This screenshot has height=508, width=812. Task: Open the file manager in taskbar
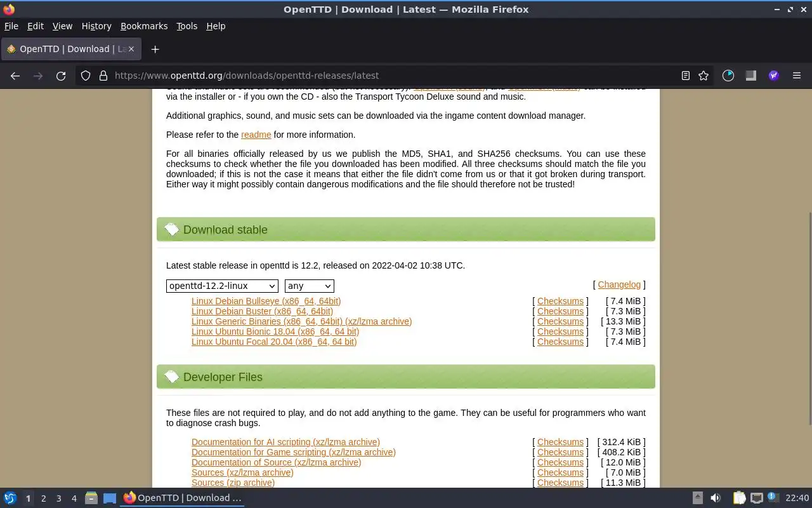click(91, 498)
